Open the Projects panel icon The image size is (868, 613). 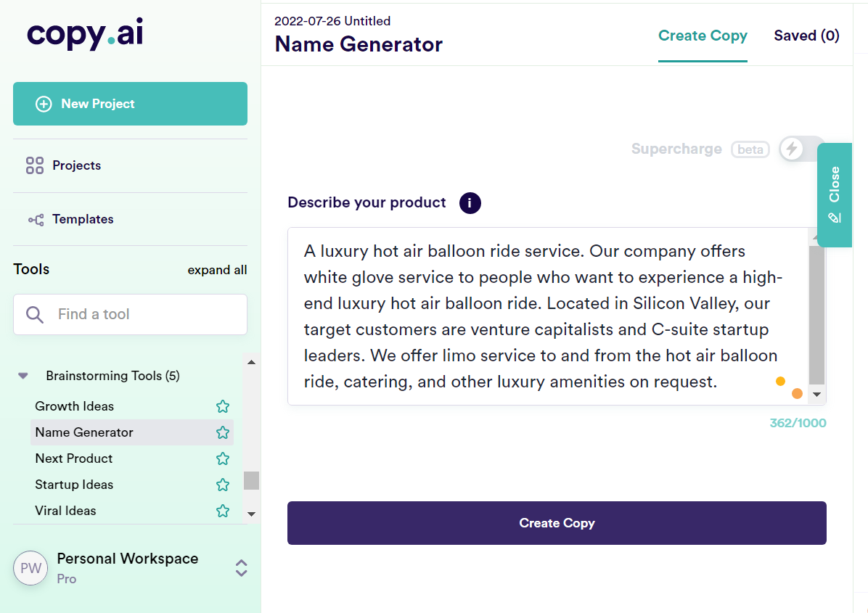[34, 165]
